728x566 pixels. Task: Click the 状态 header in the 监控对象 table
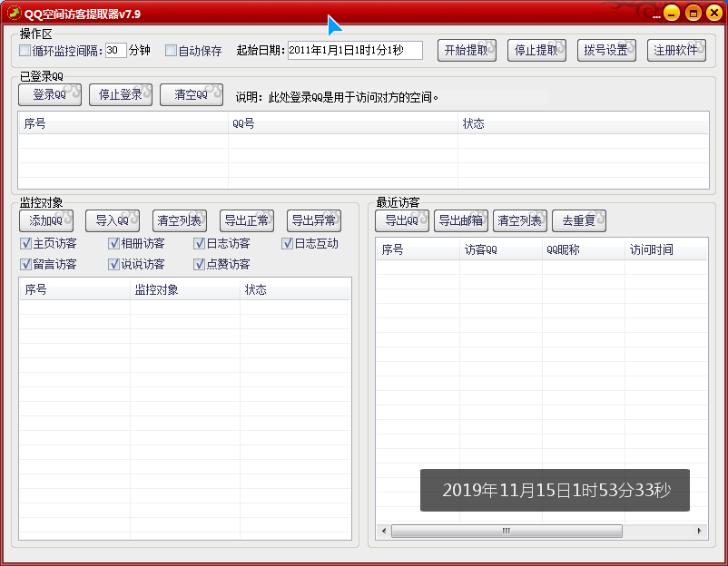pyautogui.click(x=295, y=289)
